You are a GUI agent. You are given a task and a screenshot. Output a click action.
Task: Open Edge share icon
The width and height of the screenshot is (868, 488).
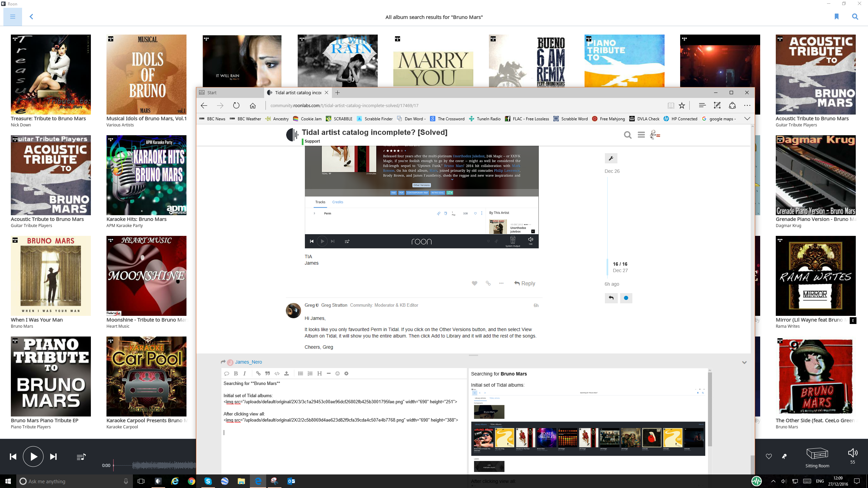tap(732, 105)
